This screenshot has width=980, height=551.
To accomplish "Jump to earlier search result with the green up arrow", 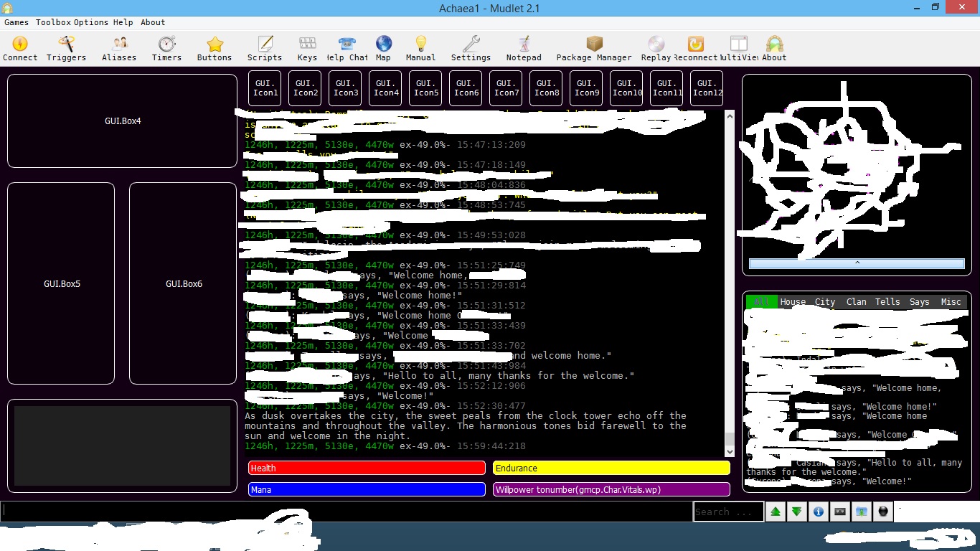I will pos(775,512).
